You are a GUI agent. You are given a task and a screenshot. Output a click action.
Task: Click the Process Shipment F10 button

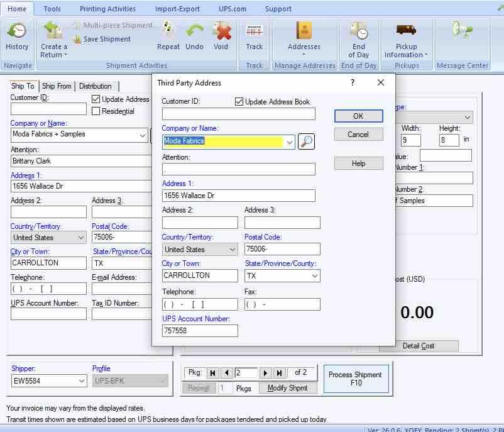tap(355, 379)
